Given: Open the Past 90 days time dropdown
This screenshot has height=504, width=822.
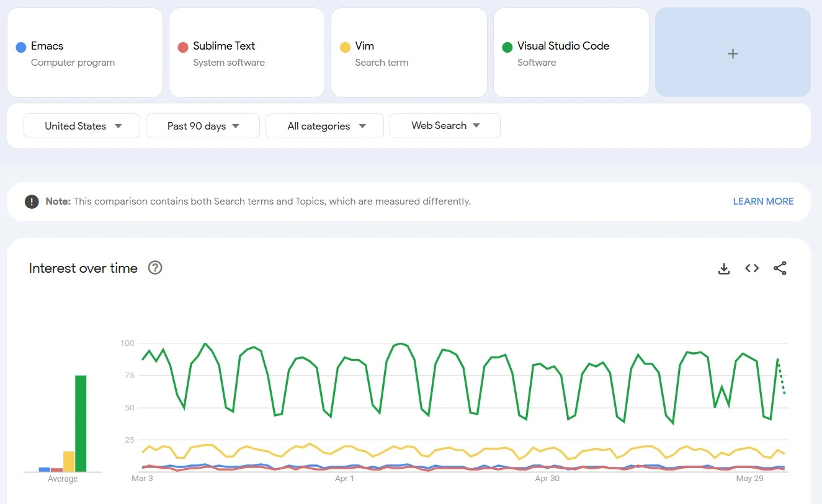Looking at the screenshot, I should (x=203, y=126).
